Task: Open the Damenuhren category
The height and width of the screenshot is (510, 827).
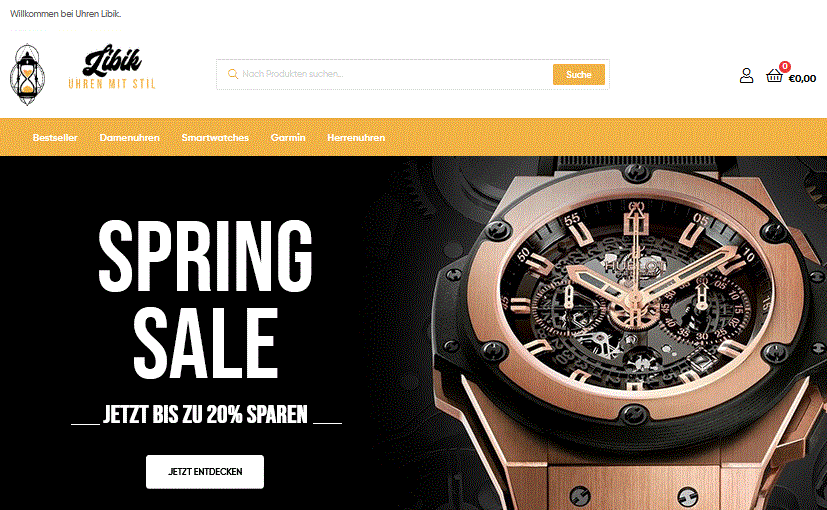Action: coord(130,138)
